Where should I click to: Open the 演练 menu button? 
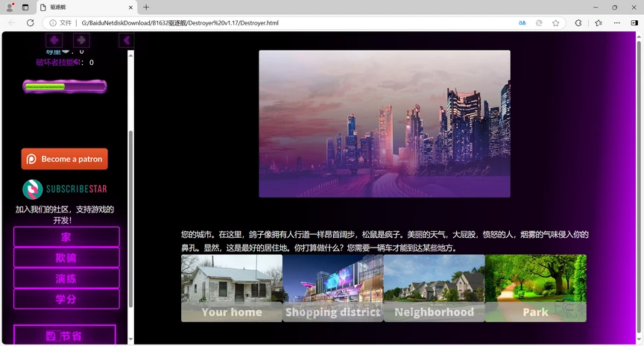tap(66, 278)
